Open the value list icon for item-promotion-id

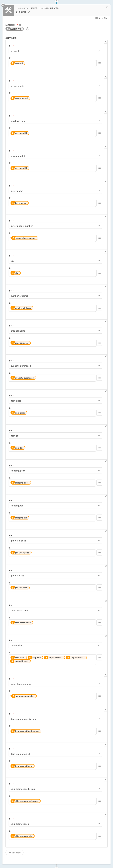(99, 766)
